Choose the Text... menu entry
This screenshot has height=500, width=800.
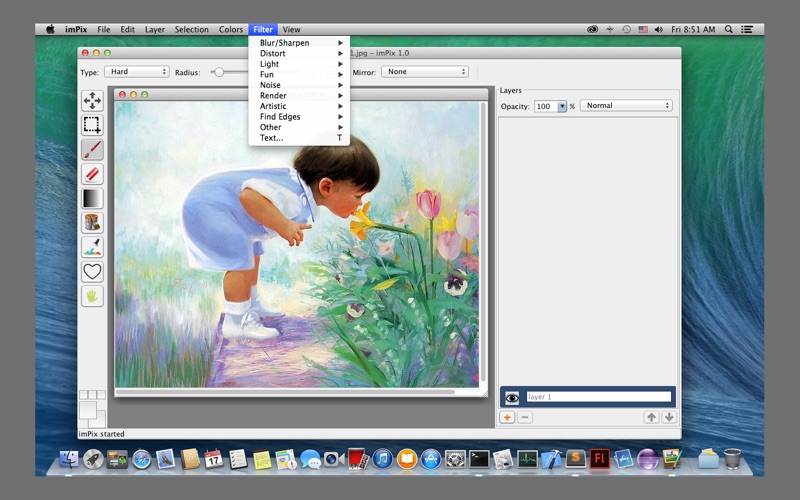299,138
